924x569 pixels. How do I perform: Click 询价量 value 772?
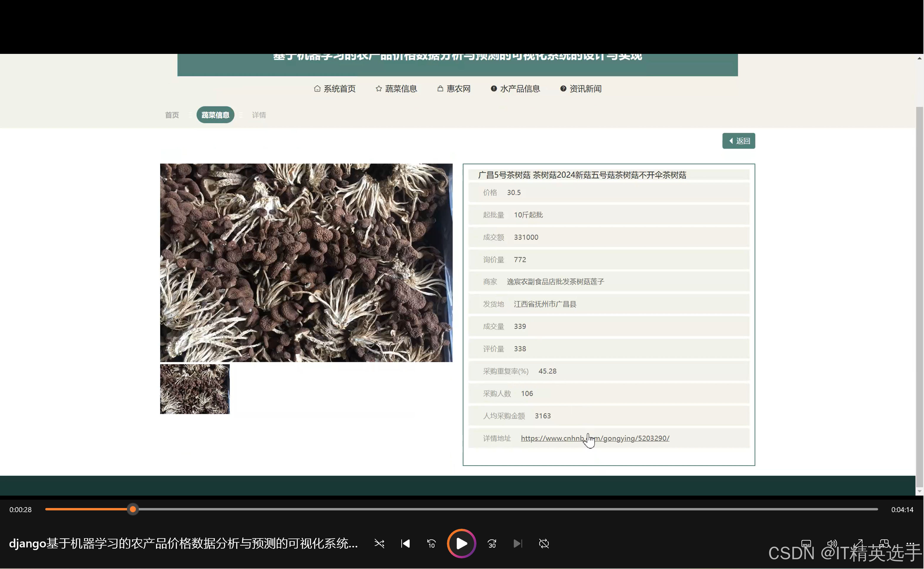(x=520, y=260)
